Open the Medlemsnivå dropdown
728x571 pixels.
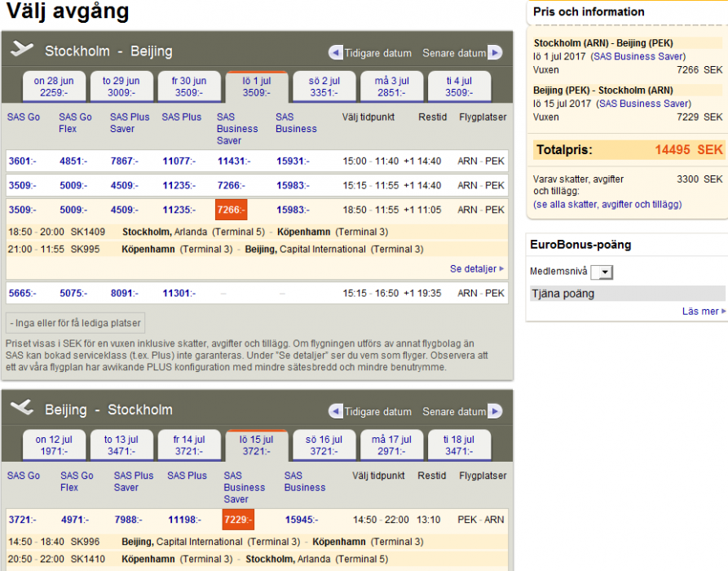click(x=602, y=272)
